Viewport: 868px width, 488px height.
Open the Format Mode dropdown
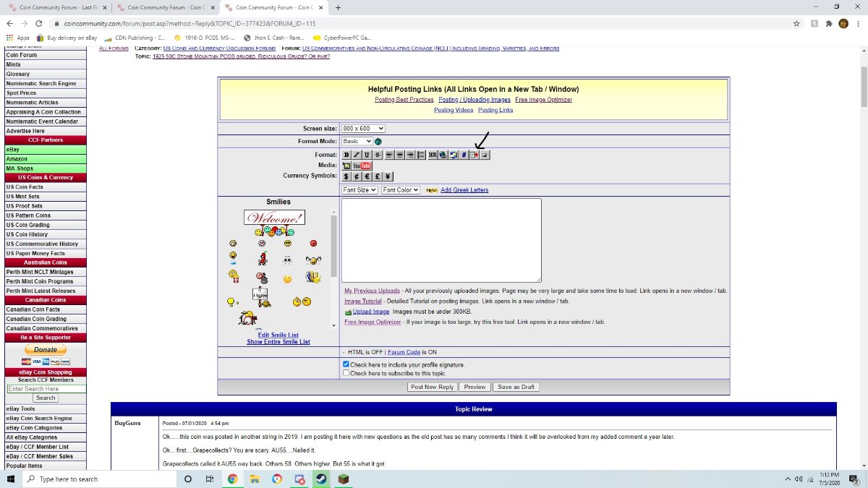point(357,141)
